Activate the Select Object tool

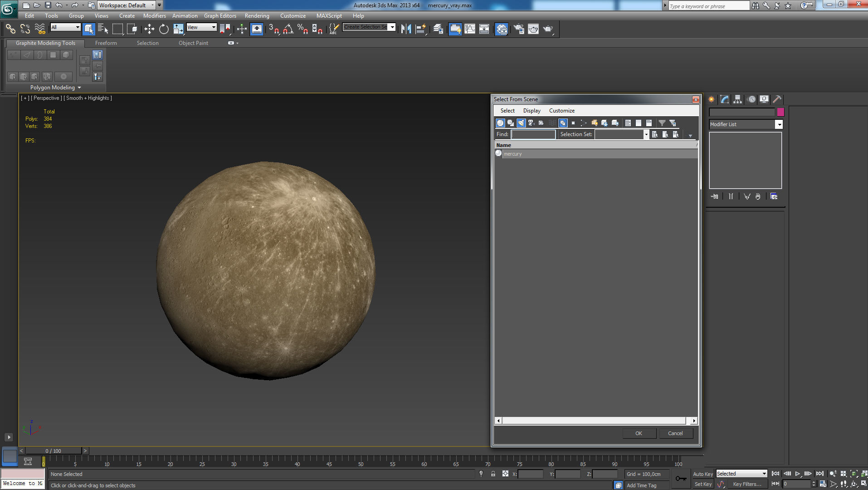(x=89, y=29)
